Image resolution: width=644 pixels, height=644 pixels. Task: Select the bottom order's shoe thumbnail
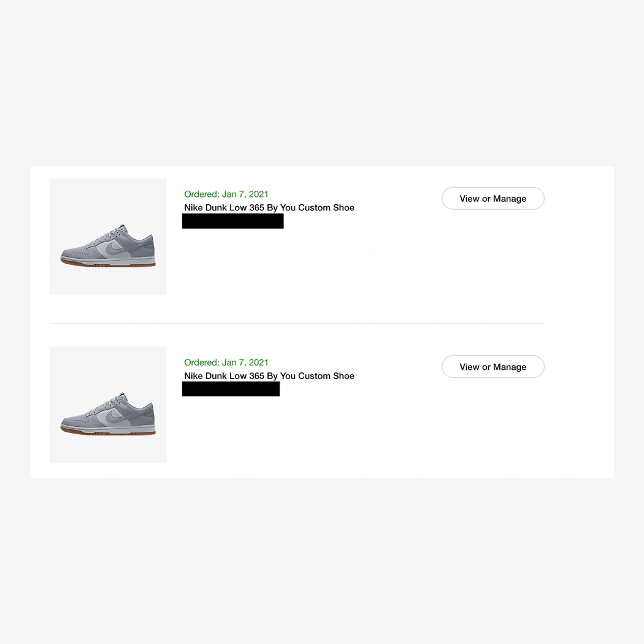pos(108,405)
